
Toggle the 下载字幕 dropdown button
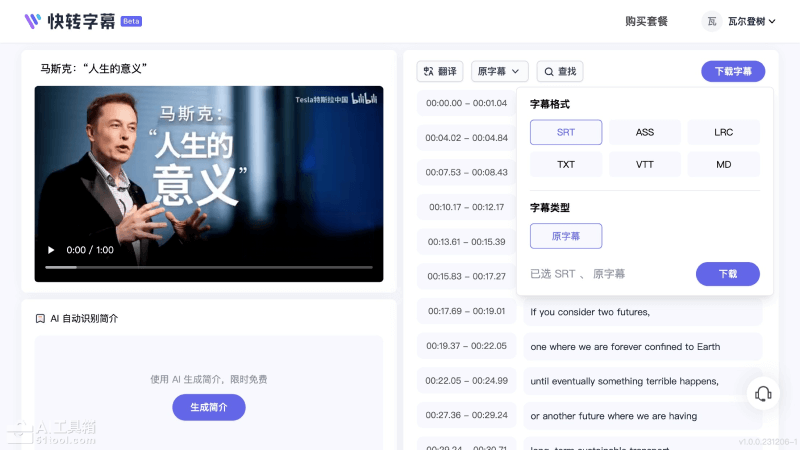click(x=733, y=71)
